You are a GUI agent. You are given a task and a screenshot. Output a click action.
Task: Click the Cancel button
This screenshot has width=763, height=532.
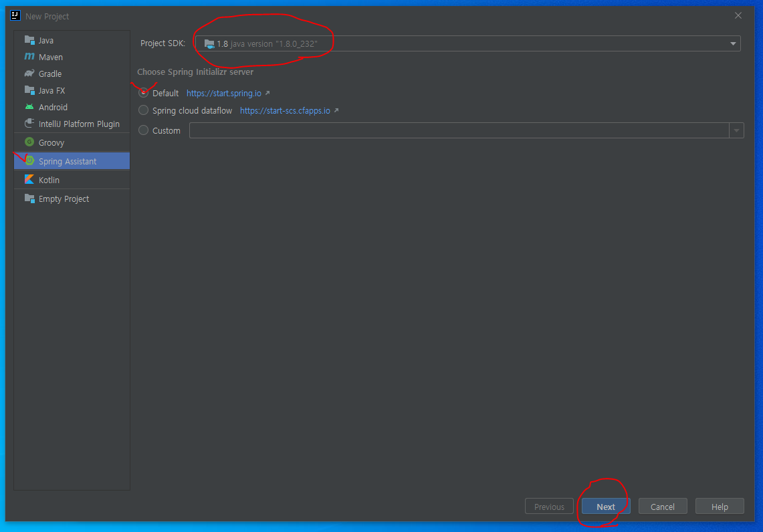pyautogui.click(x=663, y=506)
